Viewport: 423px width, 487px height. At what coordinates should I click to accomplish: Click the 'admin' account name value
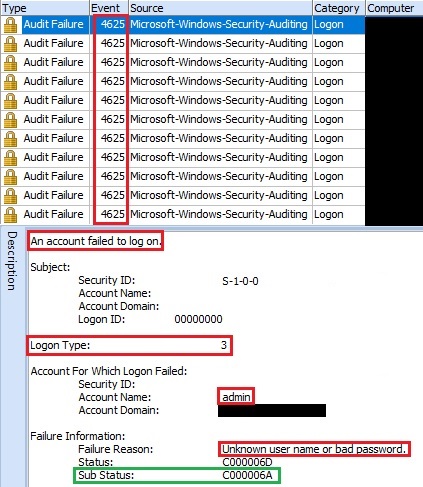tap(236, 397)
